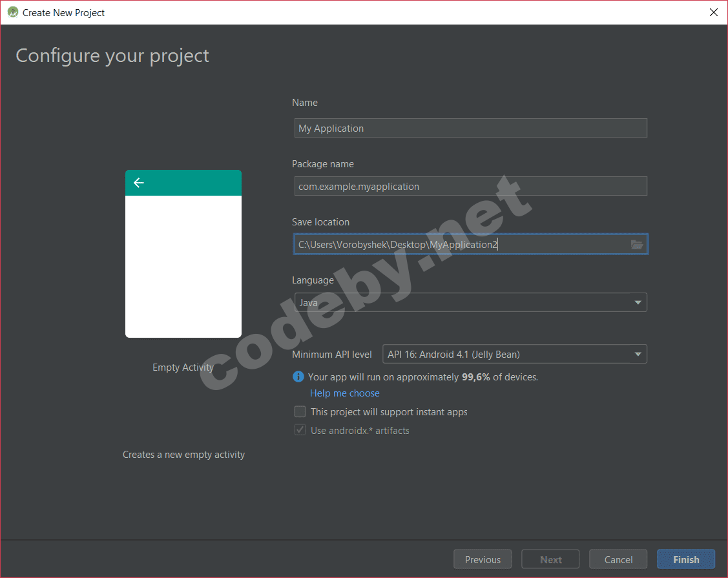The image size is (728, 578).
Task: Go back with the Previous button
Action: [483, 560]
